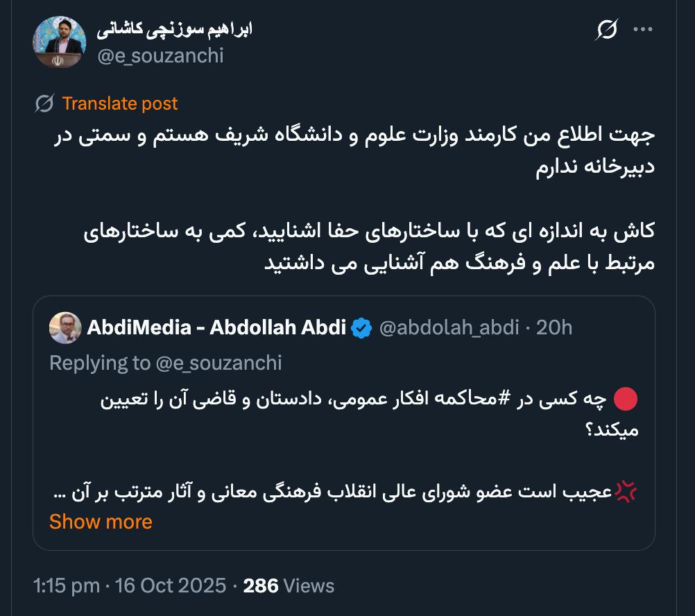Click the 286 Views count
695x616 pixels.
pyautogui.click(x=289, y=585)
